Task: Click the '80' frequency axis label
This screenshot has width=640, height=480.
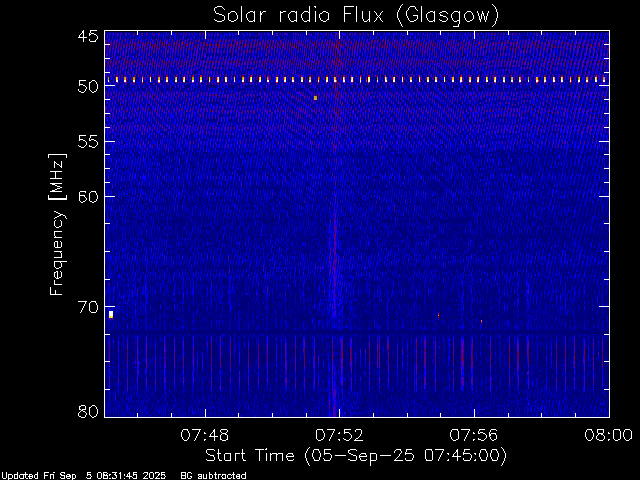Action: click(88, 411)
